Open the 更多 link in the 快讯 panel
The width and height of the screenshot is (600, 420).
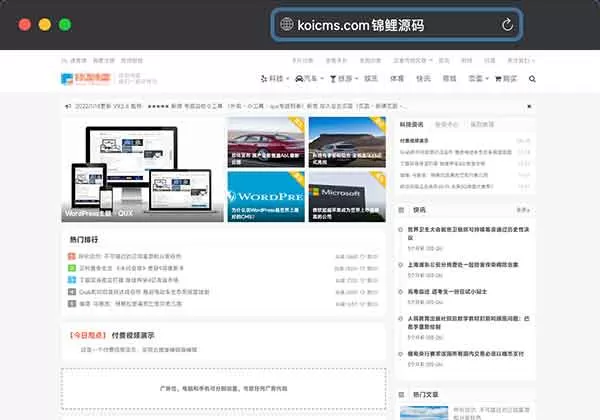coord(523,210)
